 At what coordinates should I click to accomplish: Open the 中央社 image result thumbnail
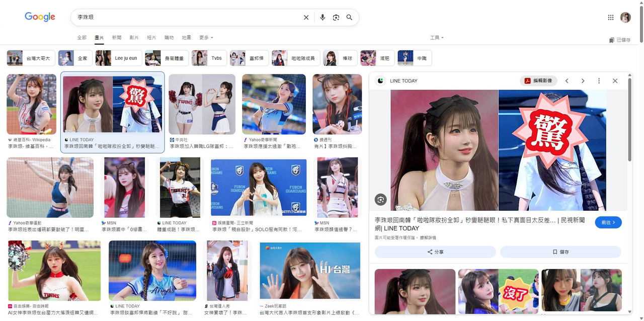click(202, 105)
